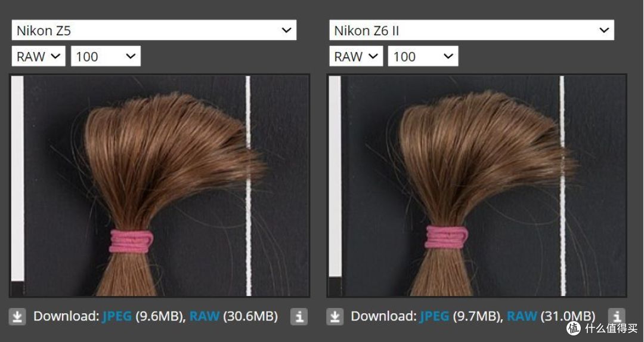Click the download icon under Nikon Z5 image

[17, 316]
